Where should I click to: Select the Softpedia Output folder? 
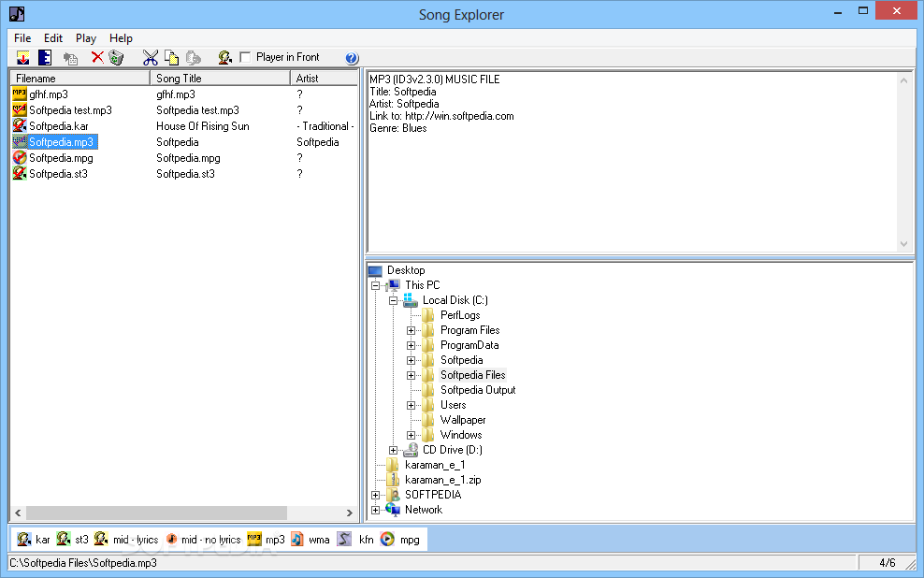click(478, 390)
